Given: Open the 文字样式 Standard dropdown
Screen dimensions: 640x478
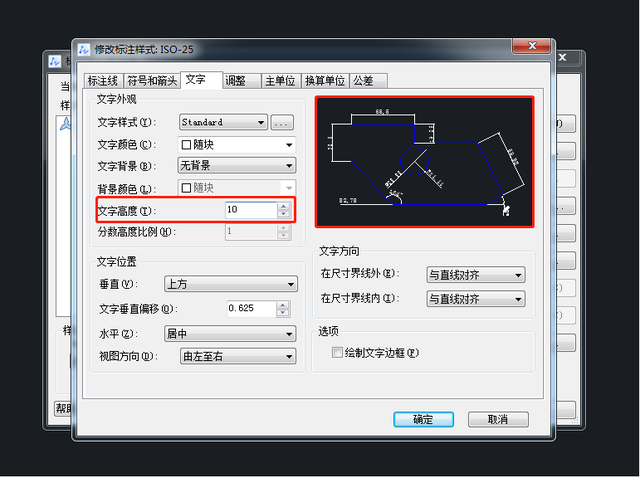Looking at the screenshot, I should coord(222,123).
